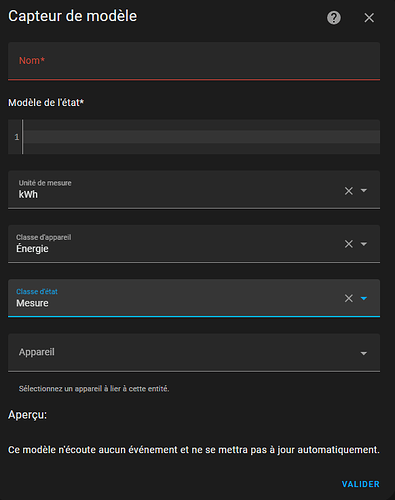The height and width of the screenshot is (500, 395).
Task: Clear the kWh unit of measure value
Action: 349,191
